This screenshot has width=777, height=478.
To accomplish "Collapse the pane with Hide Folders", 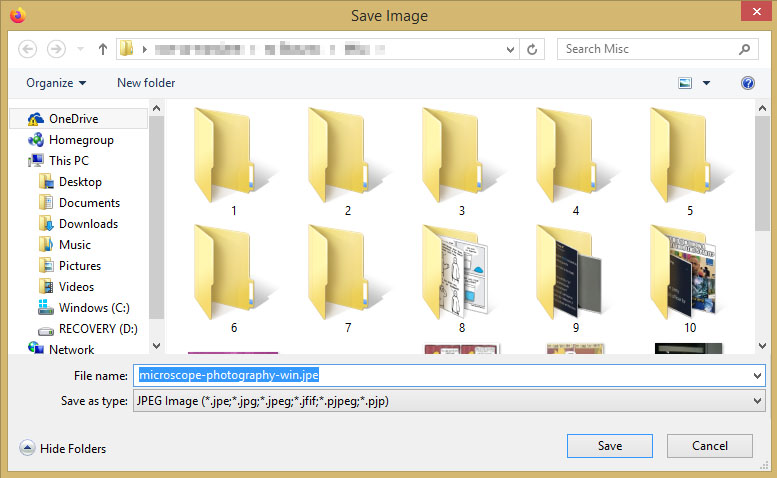I will click(x=63, y=449).
